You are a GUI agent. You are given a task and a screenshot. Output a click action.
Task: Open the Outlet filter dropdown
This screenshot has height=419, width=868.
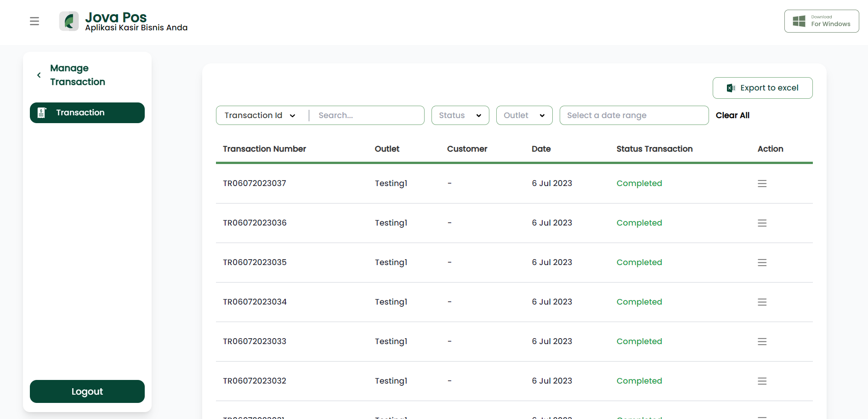point(524,115)
